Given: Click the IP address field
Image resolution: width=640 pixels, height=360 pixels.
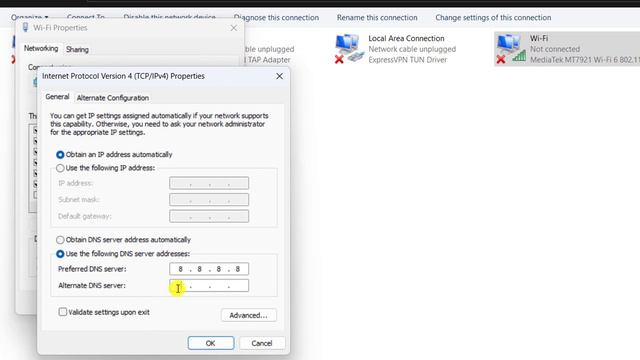Looking at the screenshot, I should pyautogui.click(x=209, y=183).
